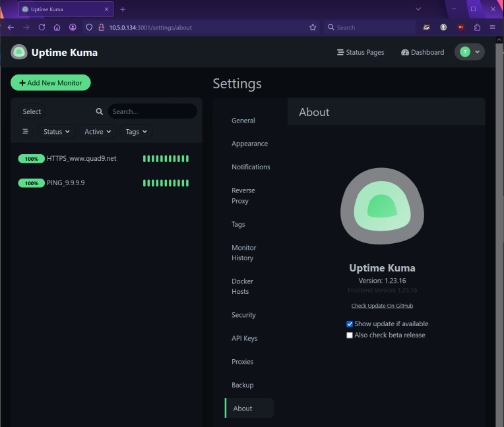The image size is (504, 427).
Task: Bookmark this page with the star icon
Action: [313, 28]
